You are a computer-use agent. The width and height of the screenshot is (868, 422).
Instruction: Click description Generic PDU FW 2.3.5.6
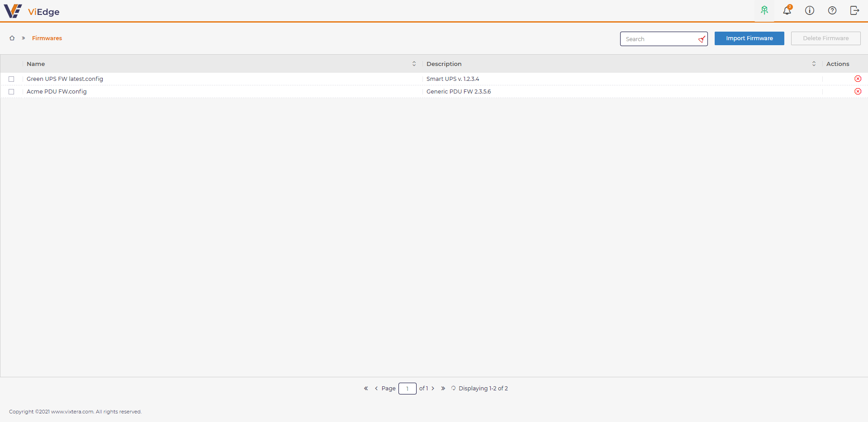(459, 91)
